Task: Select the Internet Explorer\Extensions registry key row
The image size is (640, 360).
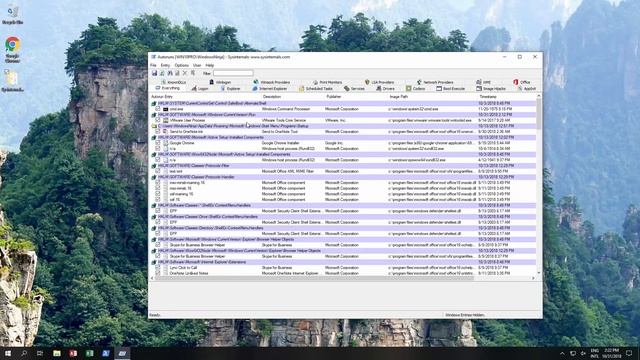Action: click(x=343, y=262)
